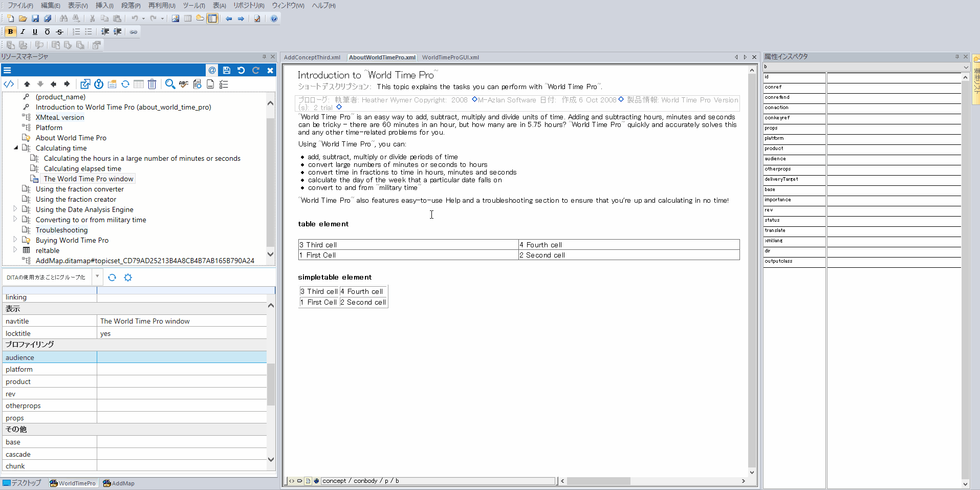Run the document validation check icon
This screenshot has width=980, height=490.
click(257, 18)
